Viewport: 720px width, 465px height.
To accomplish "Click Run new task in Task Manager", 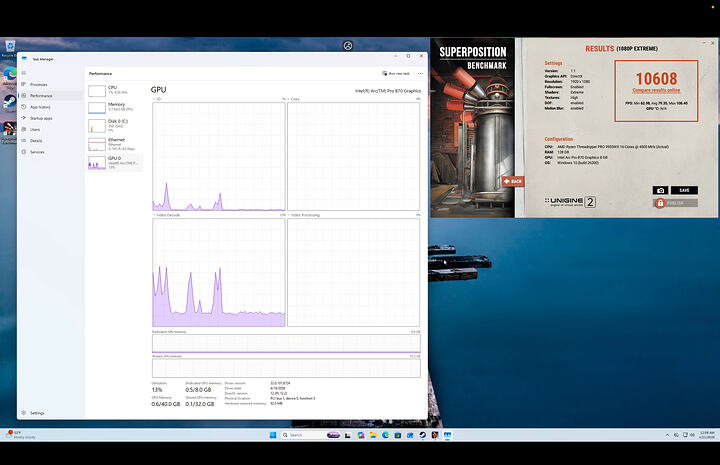I will [x=396, y=73].
